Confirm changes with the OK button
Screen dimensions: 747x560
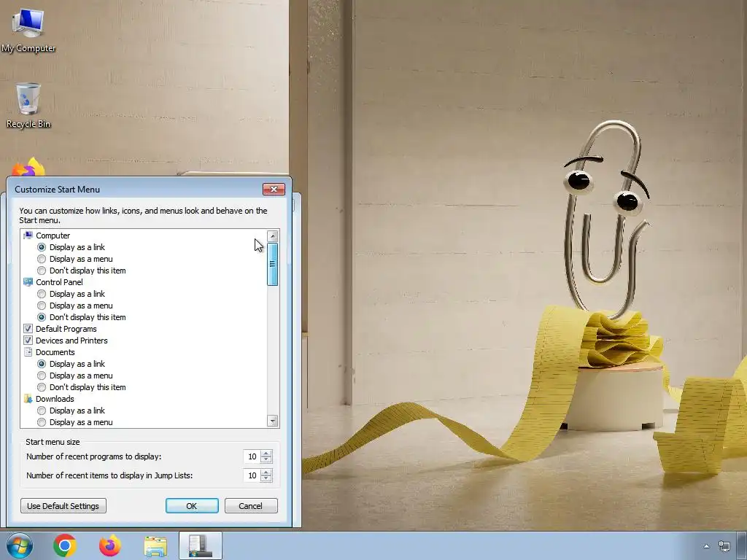point(192,506)
